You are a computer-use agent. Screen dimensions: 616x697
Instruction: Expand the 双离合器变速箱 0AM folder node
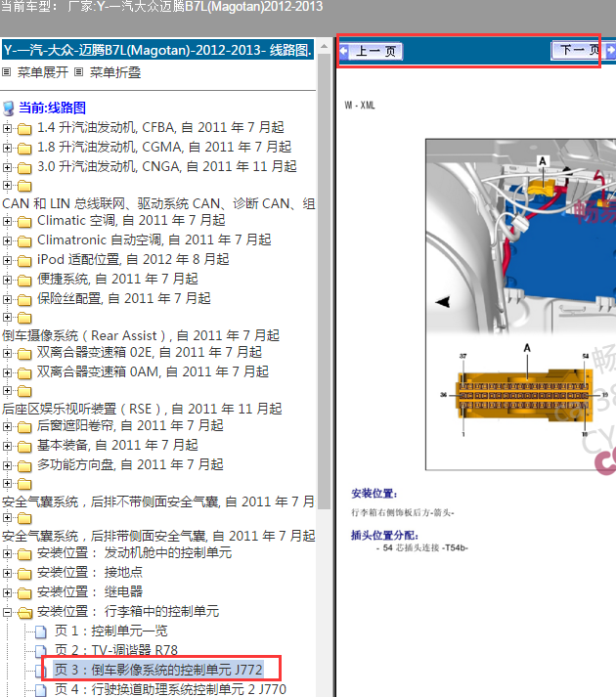(7, 373)
